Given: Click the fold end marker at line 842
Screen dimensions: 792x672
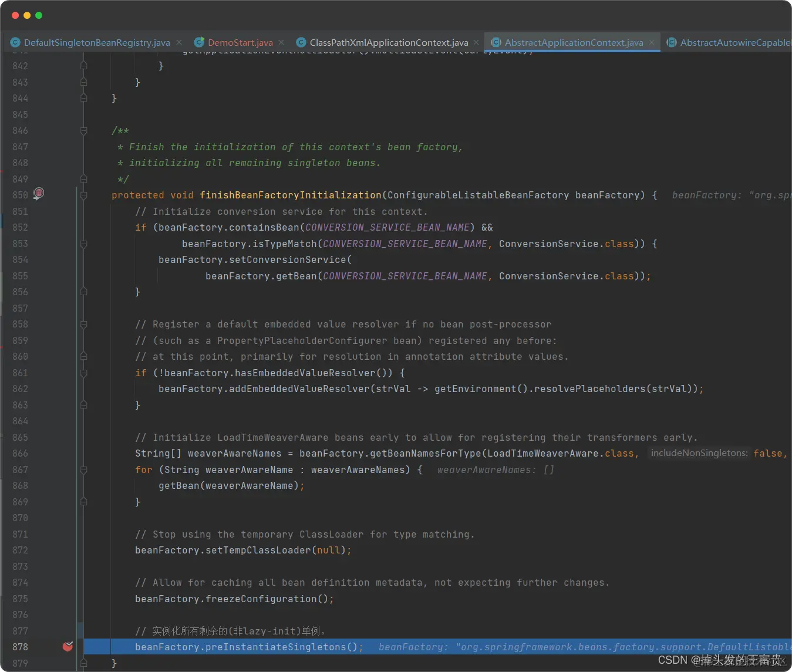Looking at the screenshot, I should click(x=84, y=66).
